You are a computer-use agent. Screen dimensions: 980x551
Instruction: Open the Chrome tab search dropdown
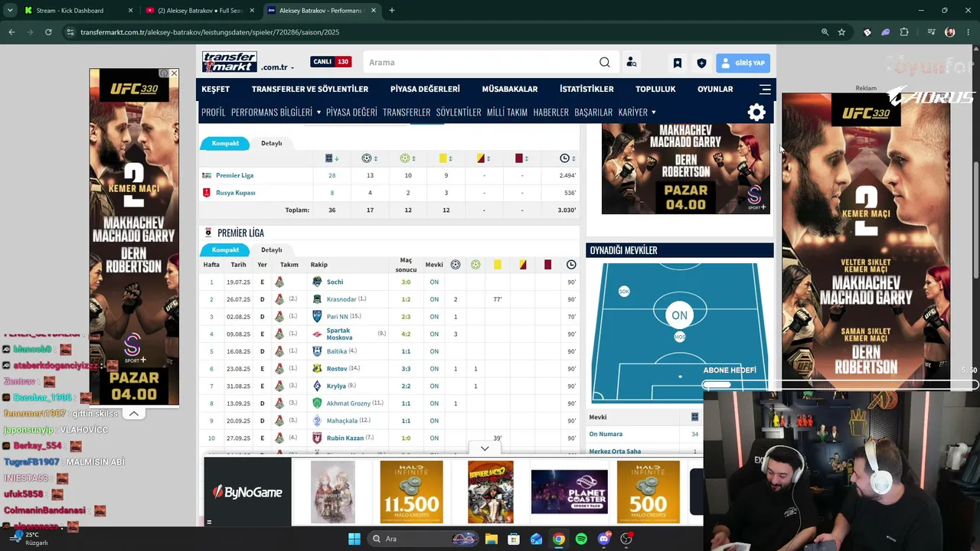10,11
